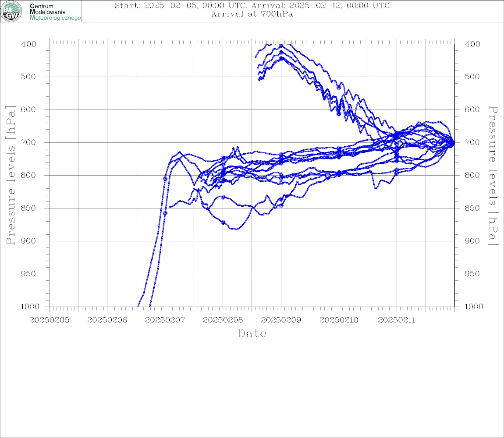Click the 20250206 date label
The width and height of the screenshot is (504, 438).
(107, 320)
